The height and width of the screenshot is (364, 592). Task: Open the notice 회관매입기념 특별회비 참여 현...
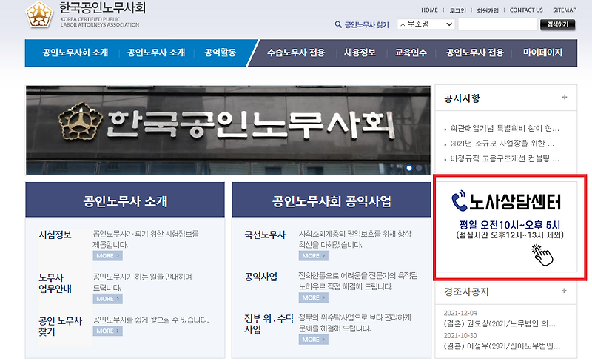(x=505, y=129)
